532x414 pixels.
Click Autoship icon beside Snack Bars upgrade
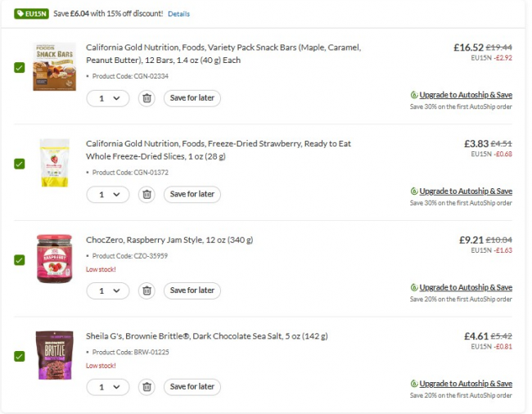pyautogui.click(x=414, y=95)
